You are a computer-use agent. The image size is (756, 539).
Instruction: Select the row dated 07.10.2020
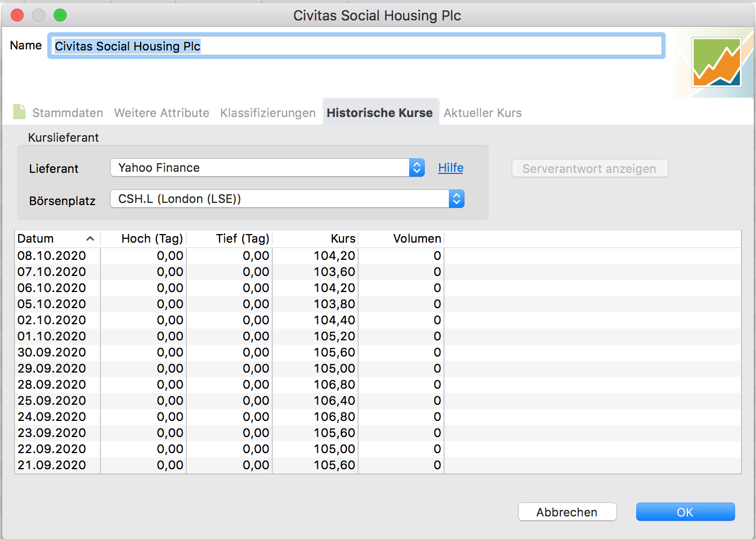[x=378, y=272]
